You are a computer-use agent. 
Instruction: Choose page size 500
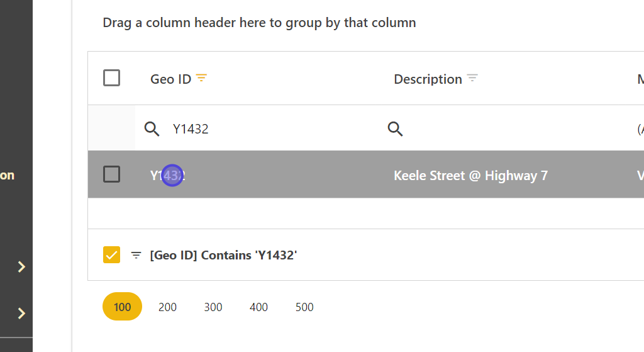point(304,307)
